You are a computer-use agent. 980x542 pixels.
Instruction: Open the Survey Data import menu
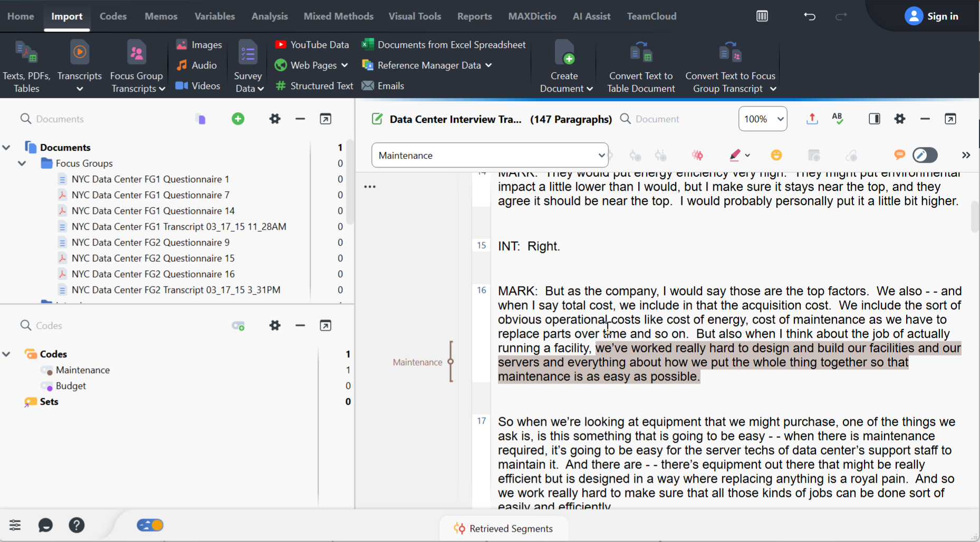click(x=248, y=66)
